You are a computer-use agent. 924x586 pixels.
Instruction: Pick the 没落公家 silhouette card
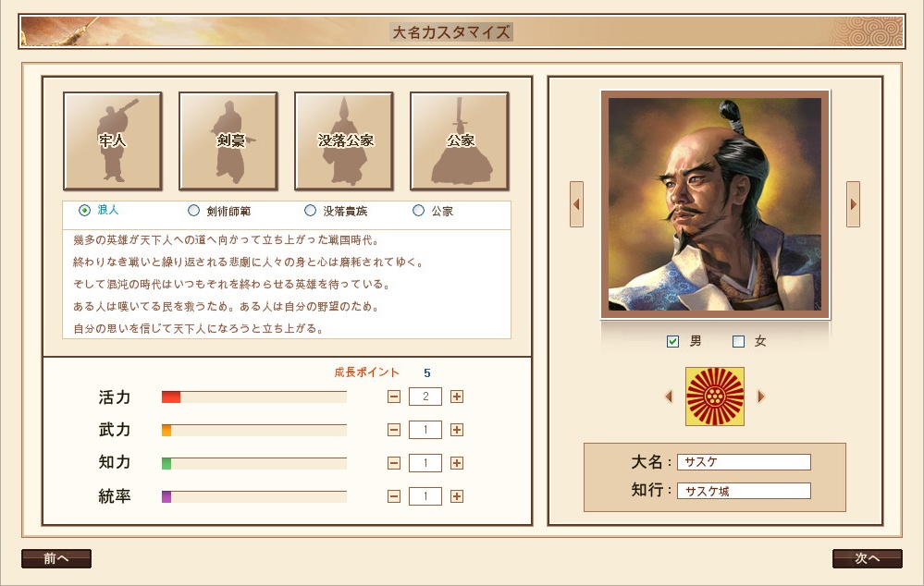[x=344, y=140]
